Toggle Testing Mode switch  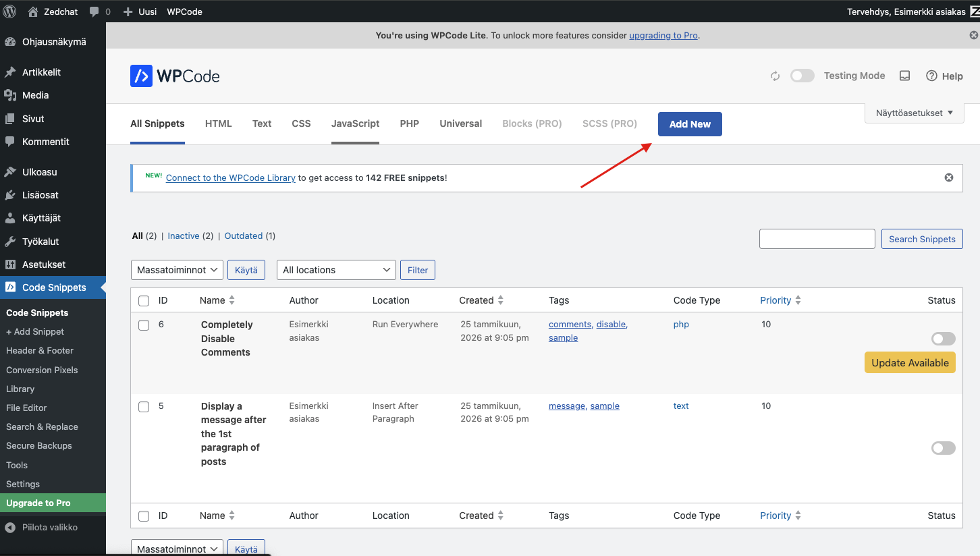coord(802,76)
